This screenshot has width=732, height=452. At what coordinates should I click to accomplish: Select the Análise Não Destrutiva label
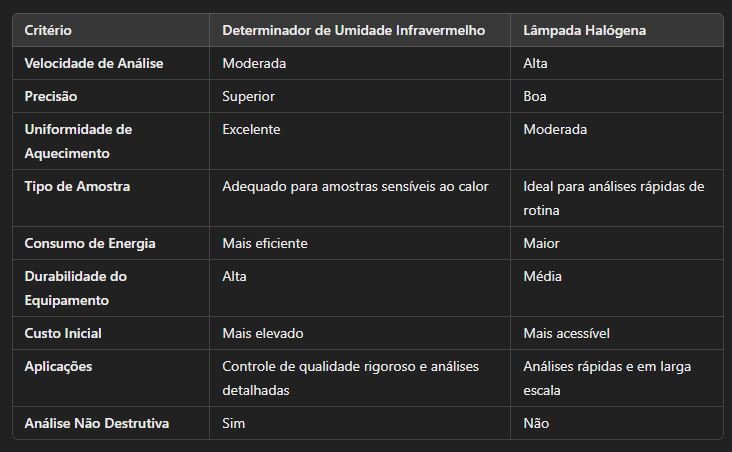(x=97, y=424)
